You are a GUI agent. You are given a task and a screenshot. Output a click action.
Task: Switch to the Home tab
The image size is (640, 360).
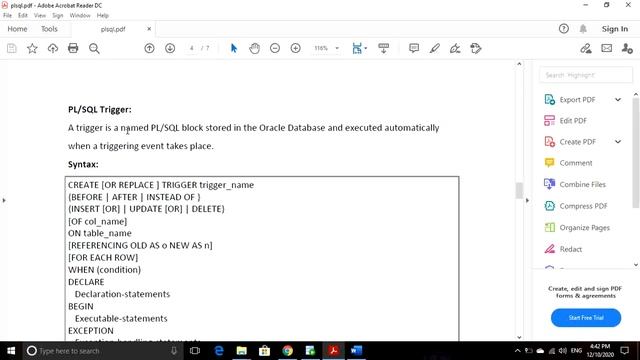pyautogui.click(x=18, y=29)
